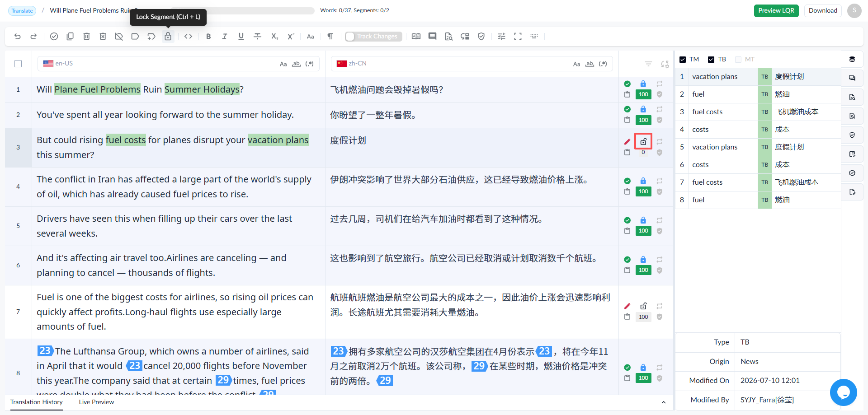Click the confirm segment checkmark icon in toolbar
Viewport: 868px width, 415px height.
click(x=54, y=37)
